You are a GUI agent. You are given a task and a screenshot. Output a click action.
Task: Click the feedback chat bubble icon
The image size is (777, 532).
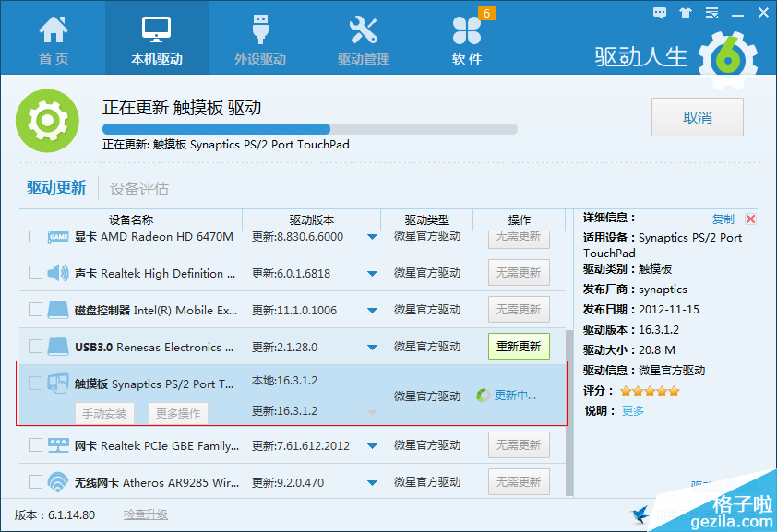point(660,13)
